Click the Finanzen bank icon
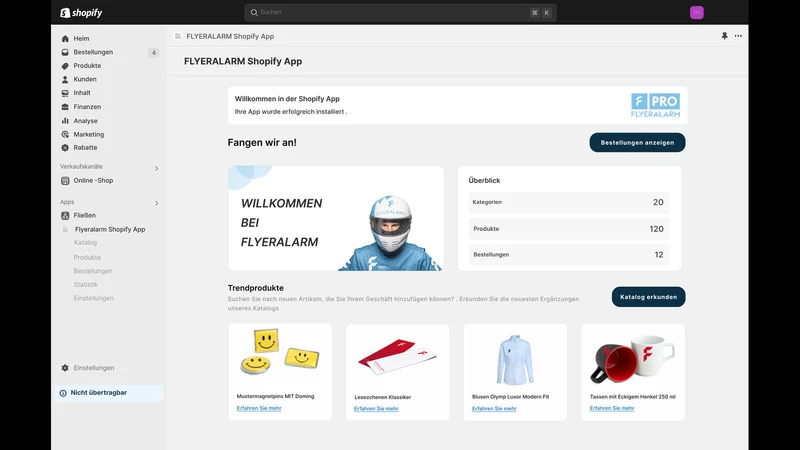The width and height of the screenshot is (800, 450). (65, 107)
